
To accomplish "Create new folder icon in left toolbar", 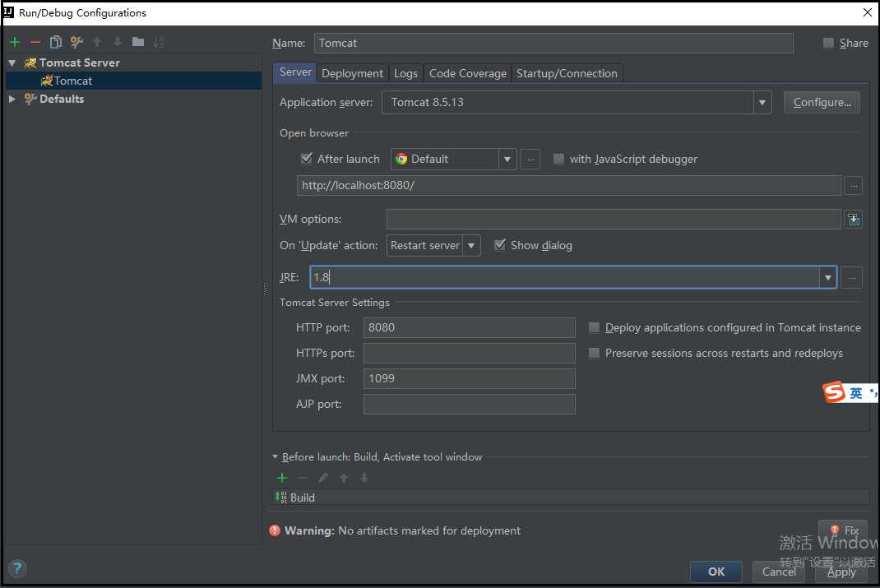I will (138, 42).
